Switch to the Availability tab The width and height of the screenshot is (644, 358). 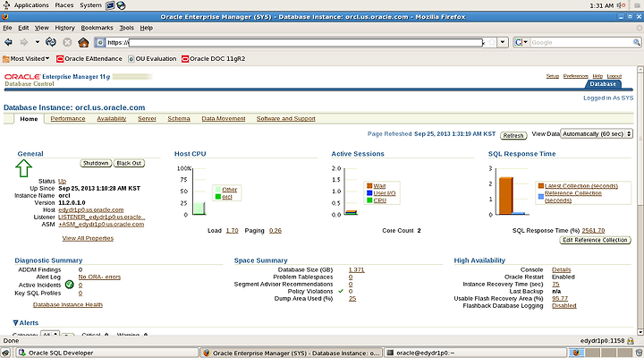[111, 119]
